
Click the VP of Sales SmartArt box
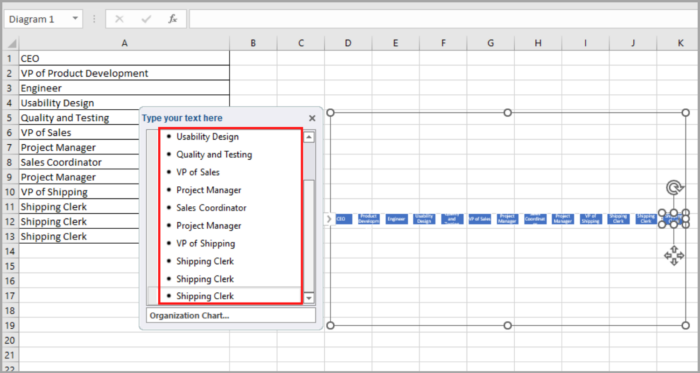[x=479, y=219]
